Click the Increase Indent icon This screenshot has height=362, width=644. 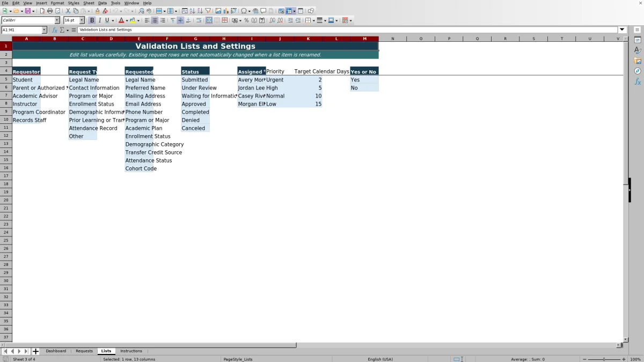pyautogui.click(x=290, y=20)
